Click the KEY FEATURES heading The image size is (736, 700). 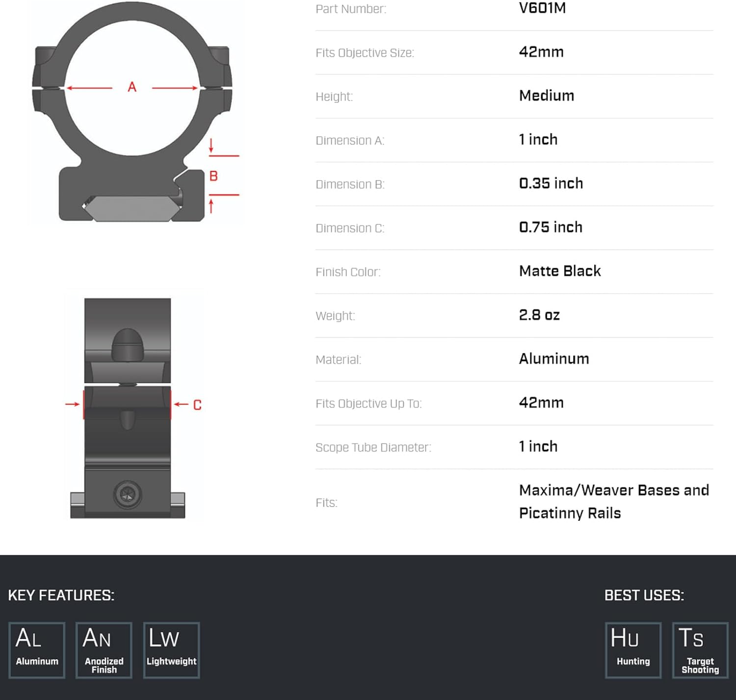[61, 595]
